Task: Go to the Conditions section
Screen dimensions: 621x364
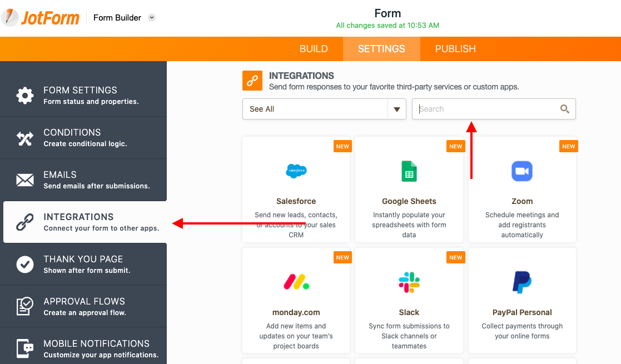Action: coord(83,138)
